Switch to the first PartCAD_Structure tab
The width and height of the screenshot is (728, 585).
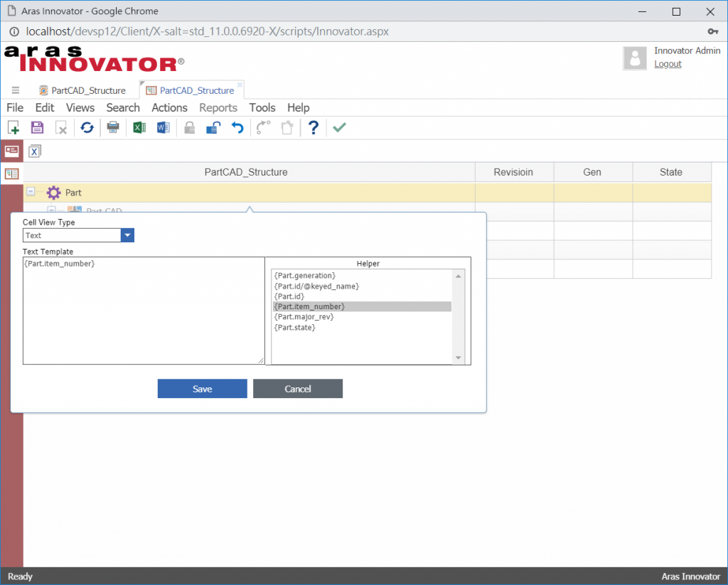click(x=82, y=90)
